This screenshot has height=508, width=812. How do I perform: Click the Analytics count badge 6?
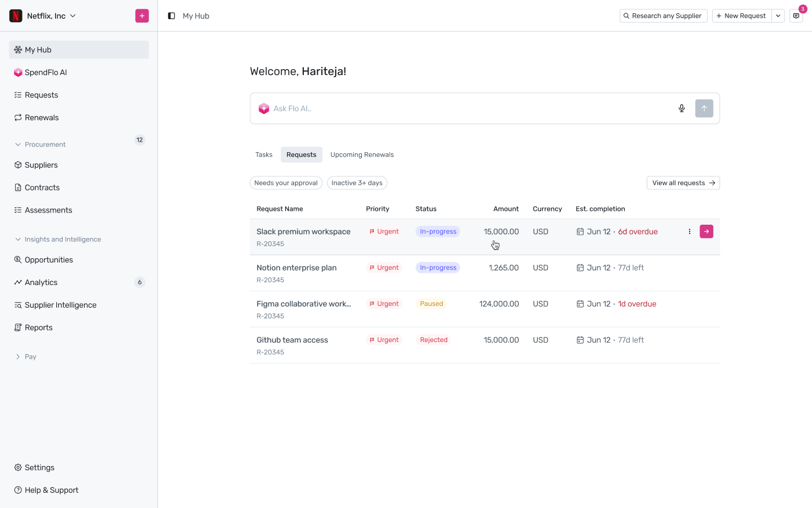point(140,282)
